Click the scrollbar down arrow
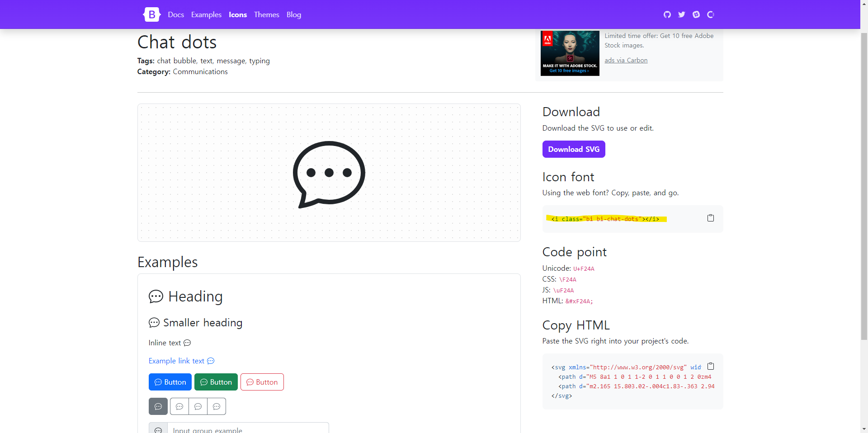The image size is (868, 433). point(864,429)
